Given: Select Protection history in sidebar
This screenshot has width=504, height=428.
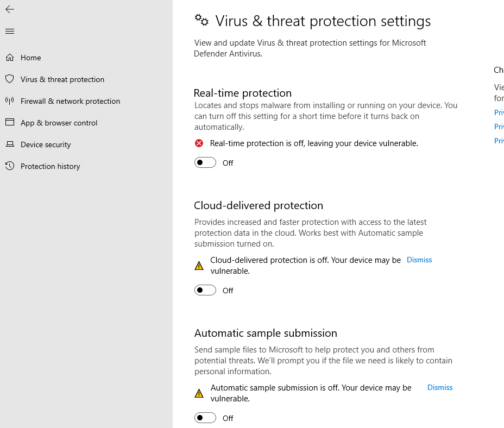Looking at the screenshot, I should pyautogui.click(x=50, y=166).
